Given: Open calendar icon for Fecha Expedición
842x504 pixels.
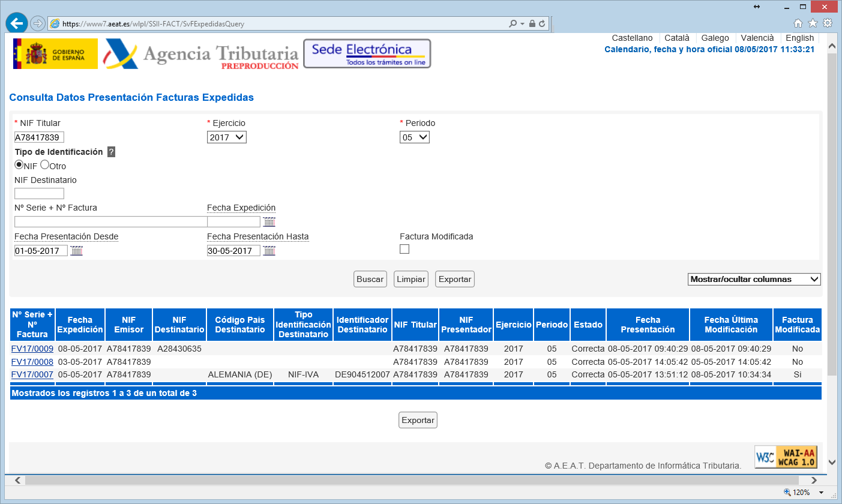Looking at the screenshot, I should pyautogui.click(x=269, y=222).
